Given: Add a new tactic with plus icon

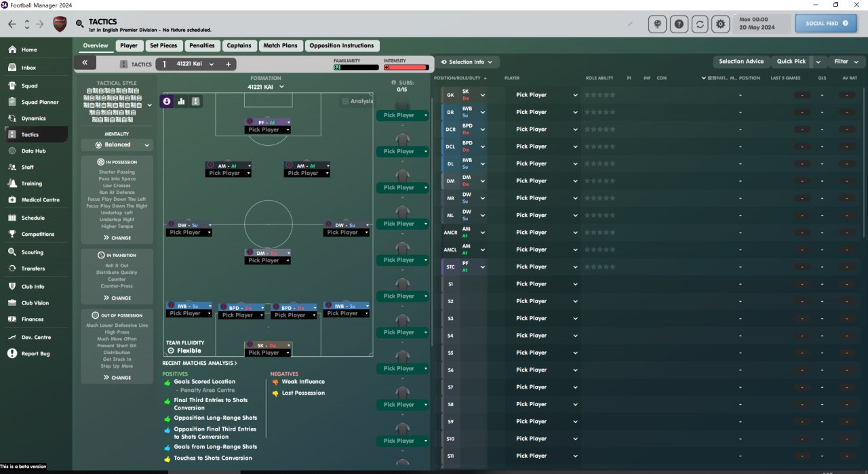Looking at the screenshot, I should click(x=229, y=64).
